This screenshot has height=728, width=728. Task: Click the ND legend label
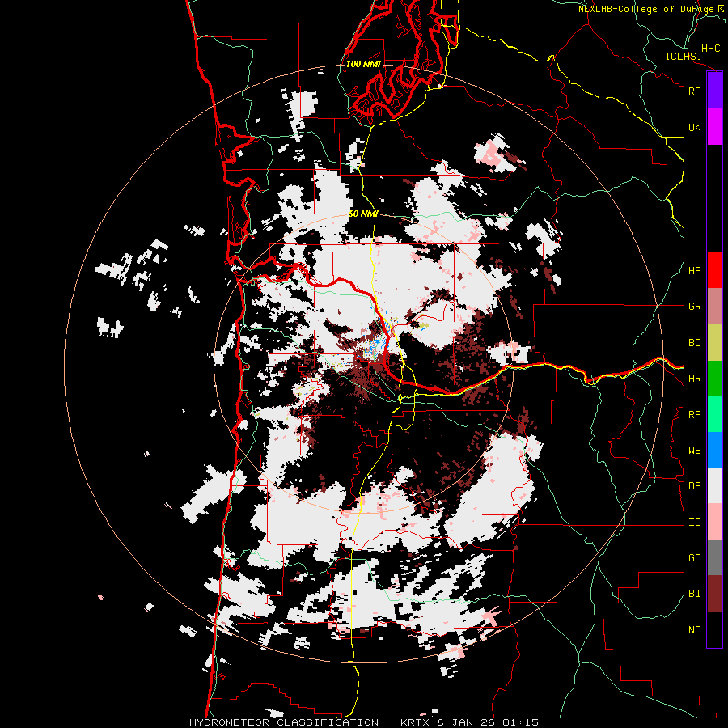[694, 630]
